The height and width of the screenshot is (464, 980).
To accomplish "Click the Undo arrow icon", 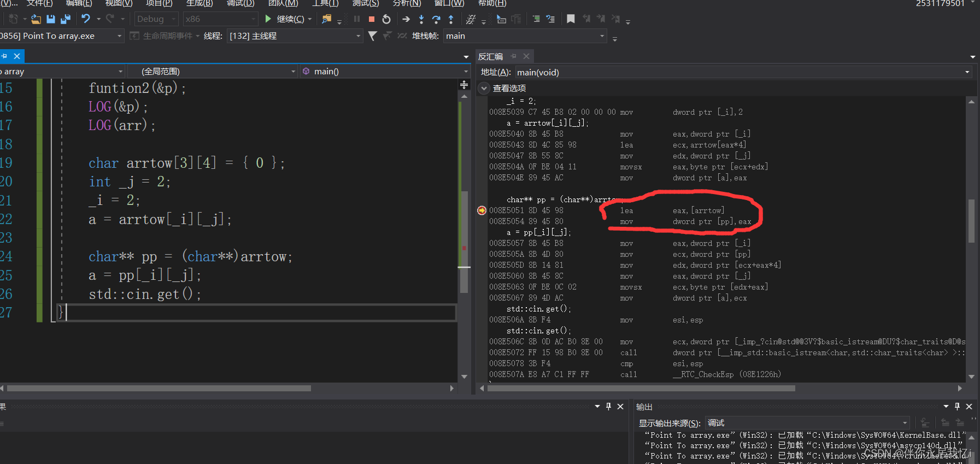I will [86, 19].
